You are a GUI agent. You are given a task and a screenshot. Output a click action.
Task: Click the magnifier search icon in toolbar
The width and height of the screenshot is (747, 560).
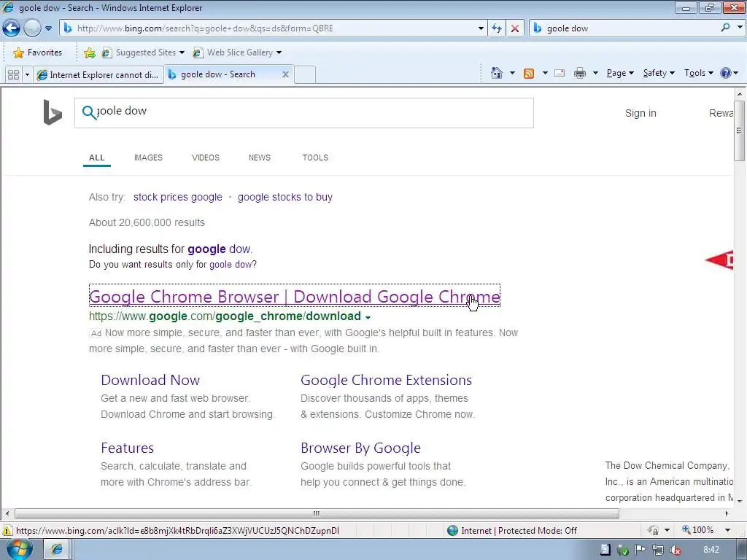(726, 28)
